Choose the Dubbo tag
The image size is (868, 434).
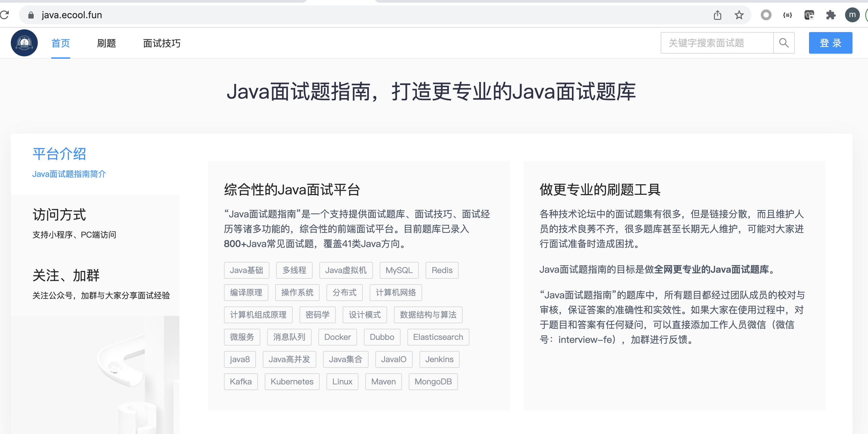click(382, 337)
